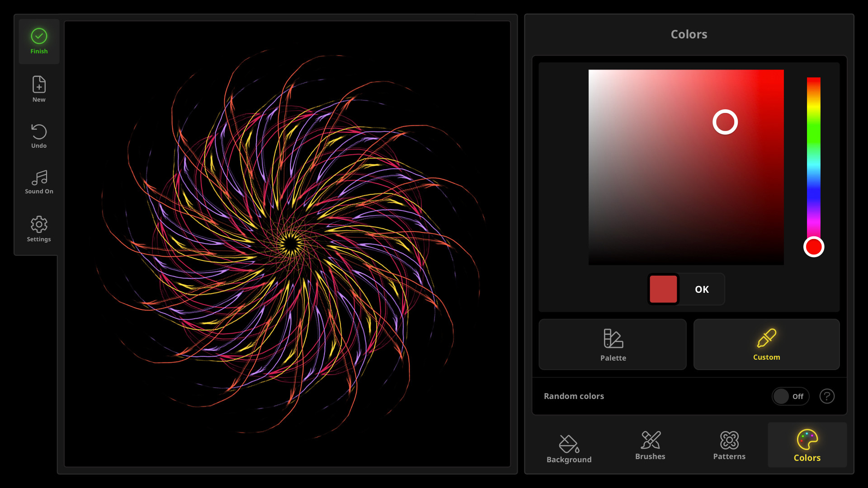Image resolution: width=868 pixels, height=488 pixels.
Task: Start a new drawing with the New icon
Action: [x=39, y=85]
